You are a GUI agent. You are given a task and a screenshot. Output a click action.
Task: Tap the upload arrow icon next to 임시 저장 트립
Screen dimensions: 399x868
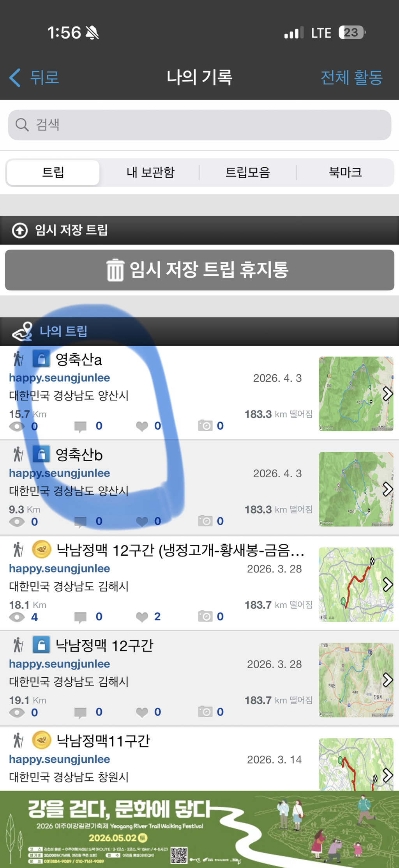click(x=20, y=230)
